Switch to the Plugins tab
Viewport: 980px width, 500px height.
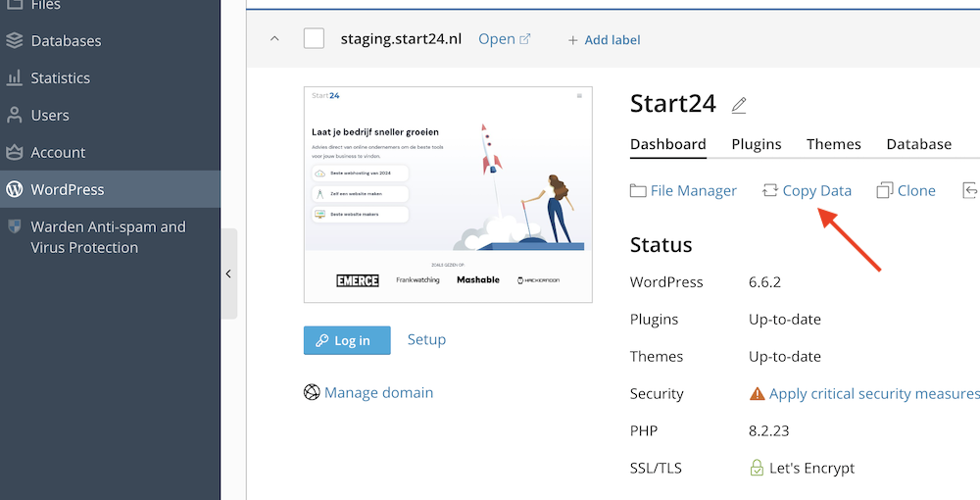pos(756,144)
